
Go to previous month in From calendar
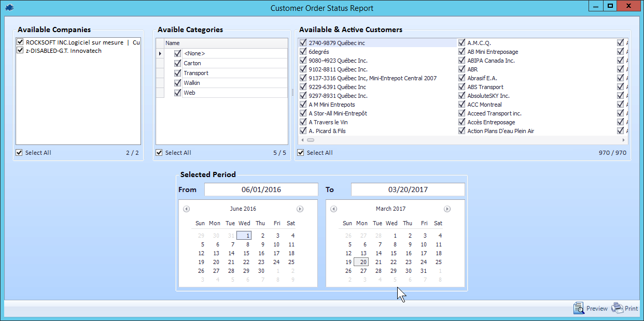point(186,209)
